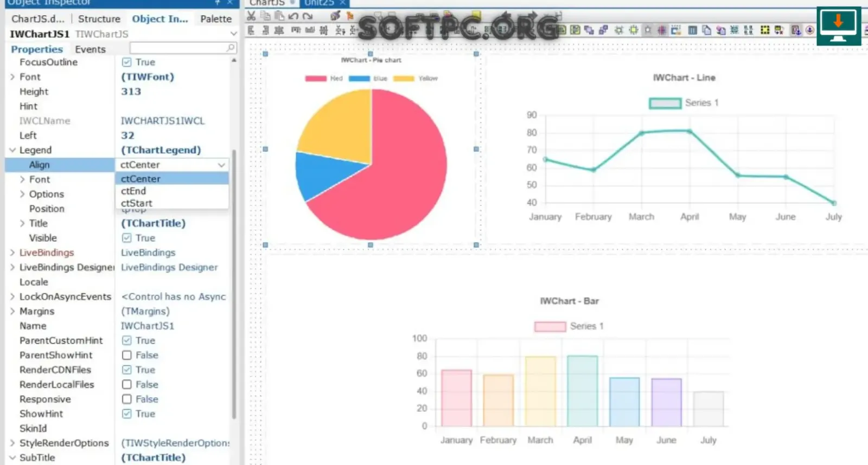Expand the Font node under Legend
Screen dimensions: 868x465
[x=22, y=179]
